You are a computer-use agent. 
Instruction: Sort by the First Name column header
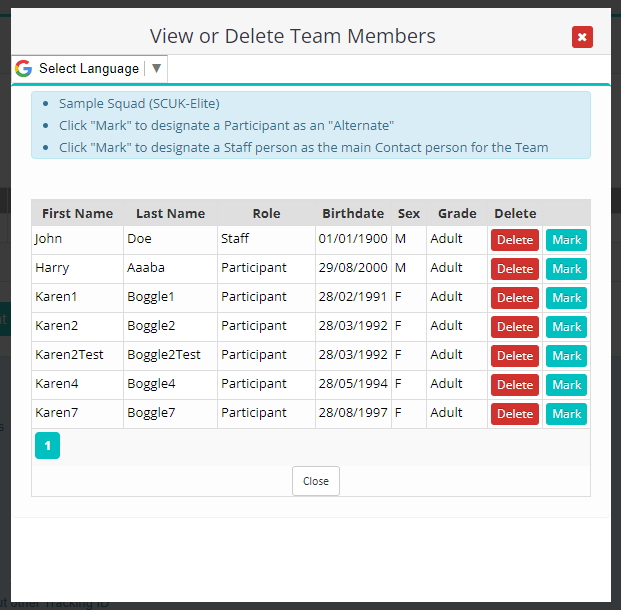pos(77,213)
